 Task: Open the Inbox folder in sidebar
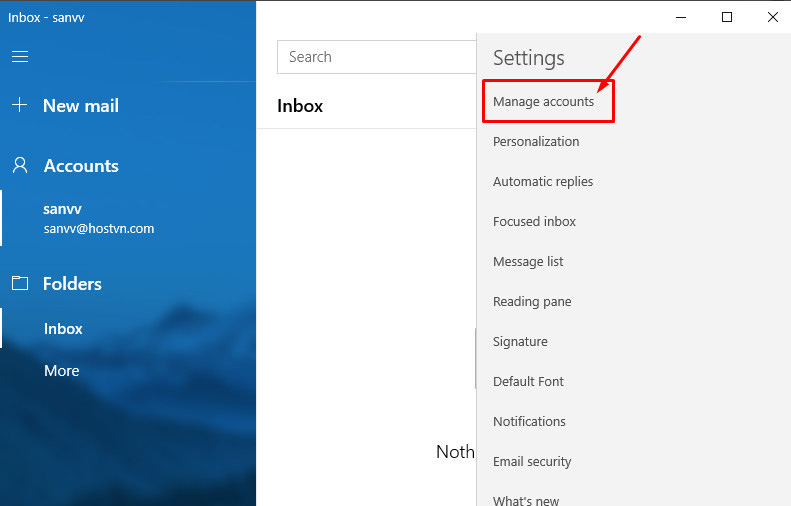pos(63,329)
